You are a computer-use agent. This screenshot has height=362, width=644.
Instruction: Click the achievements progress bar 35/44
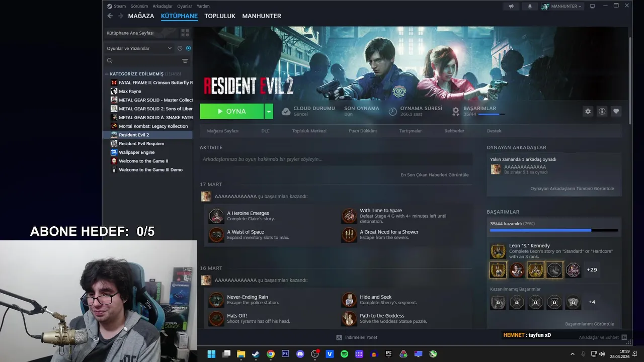point(554,230)
